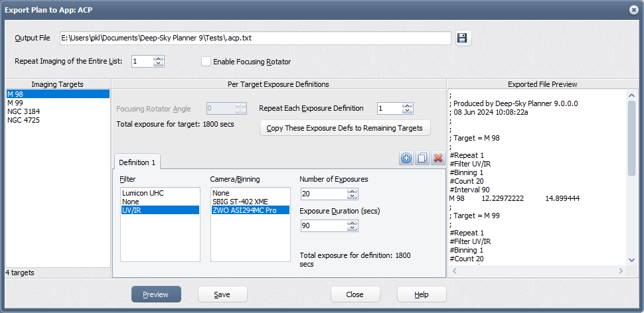
Task: Select NGC 4725 target
Action: [23, 121]
